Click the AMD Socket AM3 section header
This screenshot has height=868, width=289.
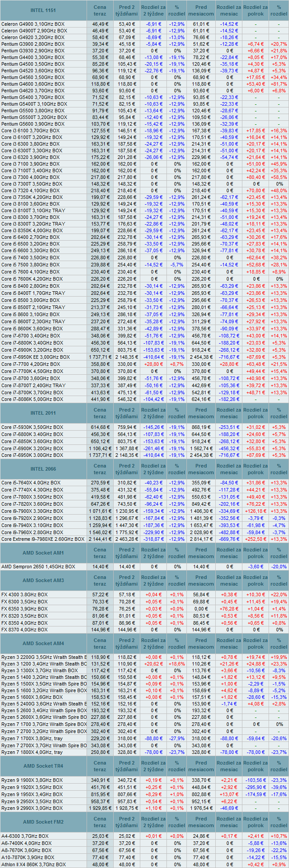click(x=44, y=580)
